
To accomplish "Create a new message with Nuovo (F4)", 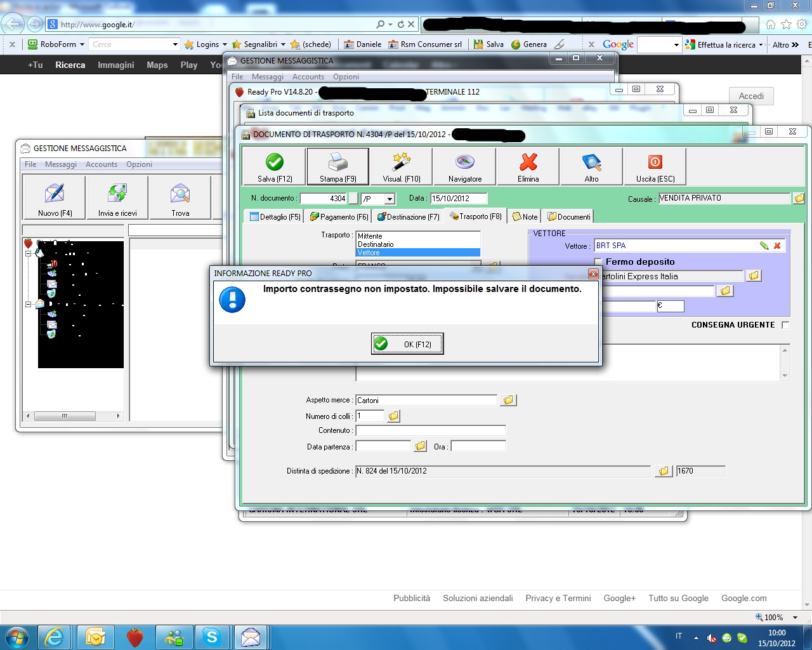I will 55,198.
